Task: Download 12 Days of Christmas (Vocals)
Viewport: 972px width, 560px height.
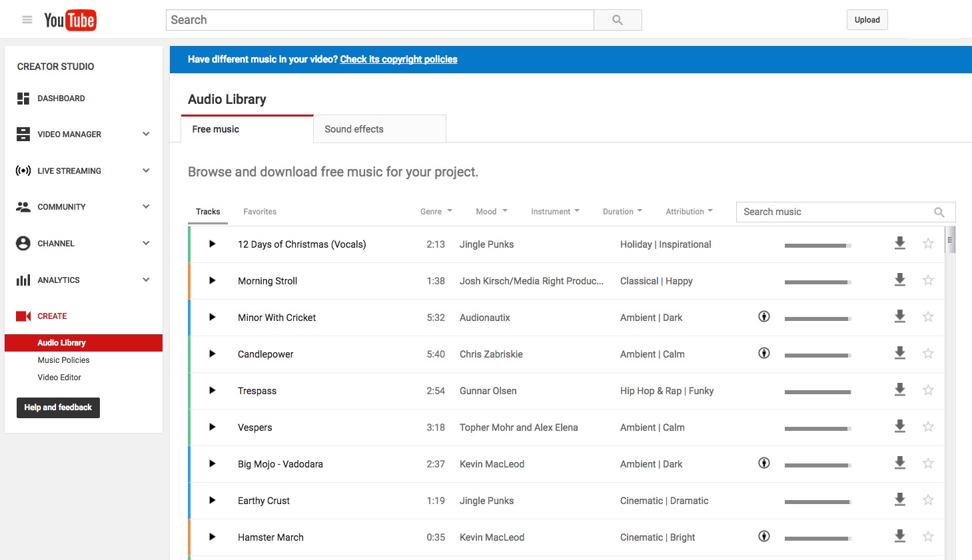Action: tap(900, 244)
